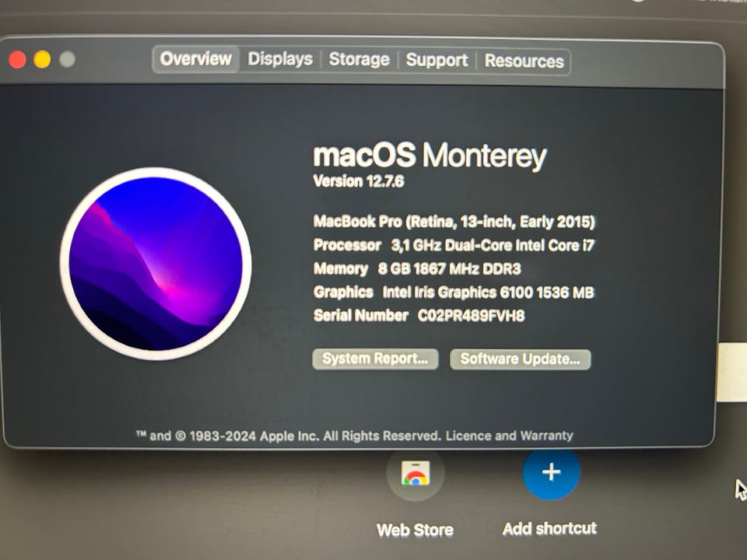Click the Web Store label text
The image size is (747, 560).
coord(415,530)
